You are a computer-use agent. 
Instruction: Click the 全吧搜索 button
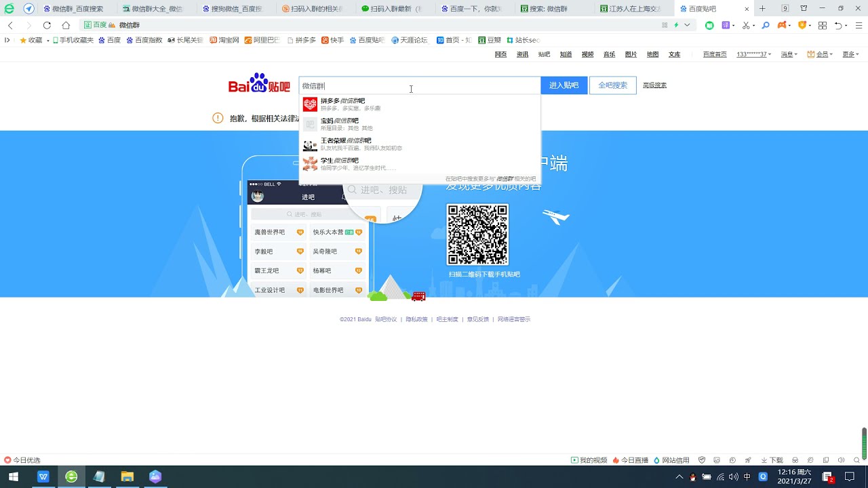[x=612, y=85]
